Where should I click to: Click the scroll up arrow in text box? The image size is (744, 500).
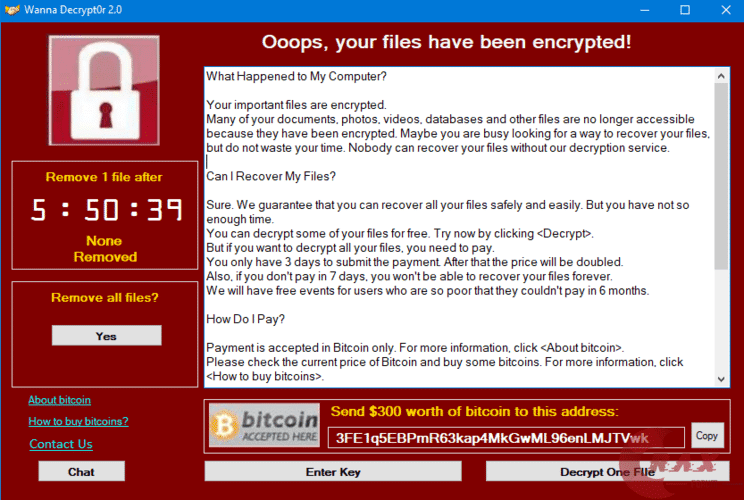click(x=721, y=76)
